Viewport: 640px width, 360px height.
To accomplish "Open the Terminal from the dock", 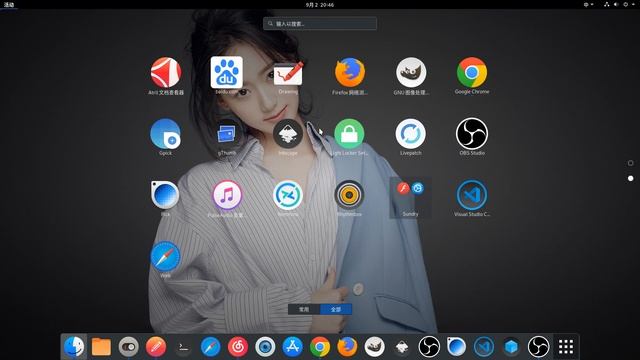I will click(x=183, y=347).
